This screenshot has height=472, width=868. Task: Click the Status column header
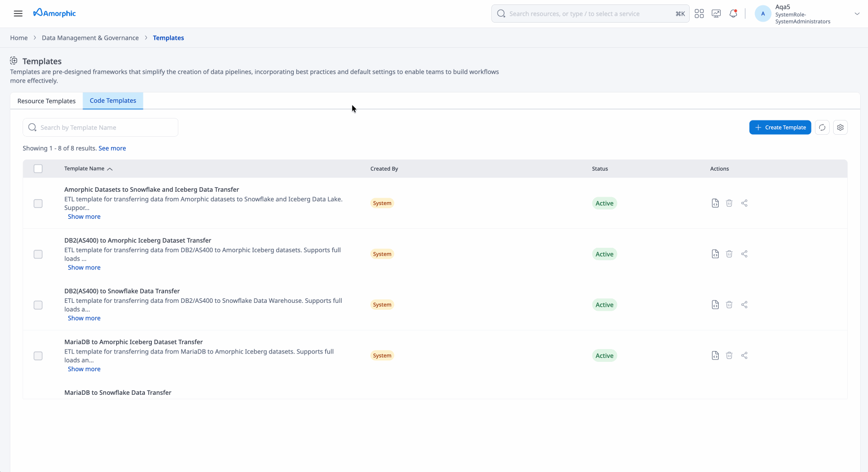click(x=600, y=169)
